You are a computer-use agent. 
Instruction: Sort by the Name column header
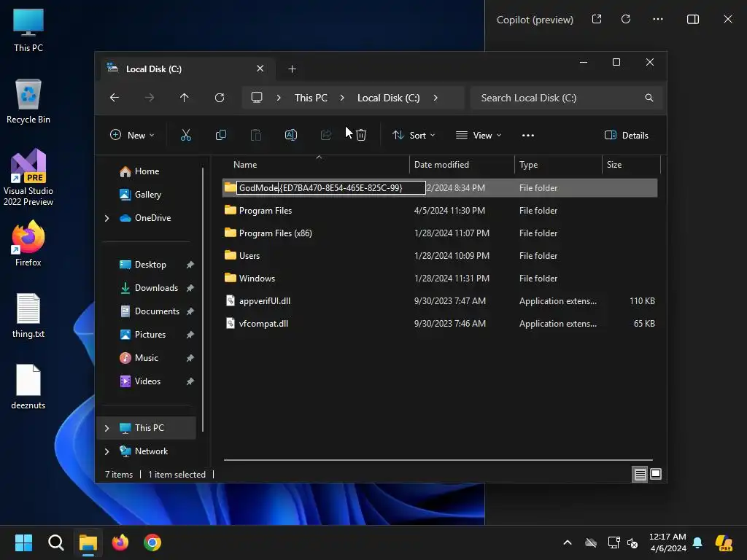point(315,165)
